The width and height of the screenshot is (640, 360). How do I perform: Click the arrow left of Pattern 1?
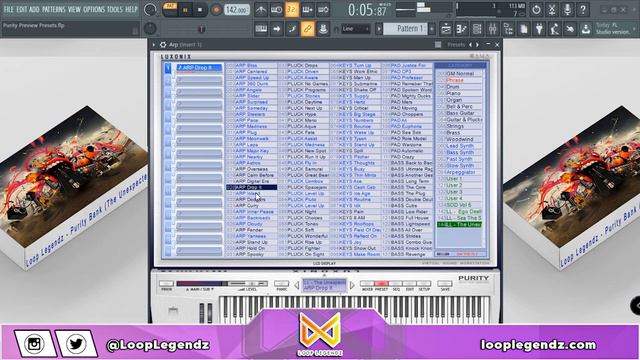(x=379, y=29)
